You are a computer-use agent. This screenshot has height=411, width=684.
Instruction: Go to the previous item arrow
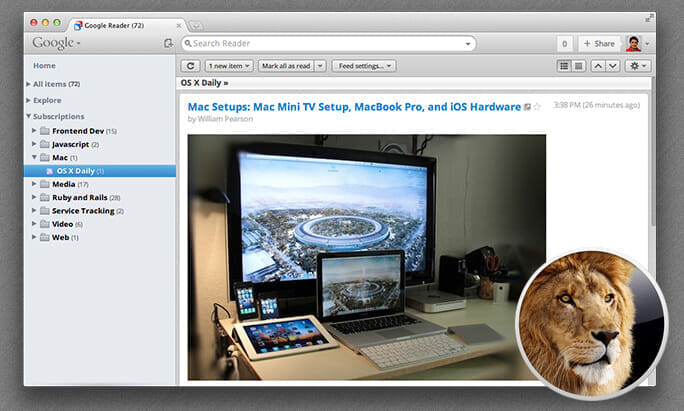(599, 66)
